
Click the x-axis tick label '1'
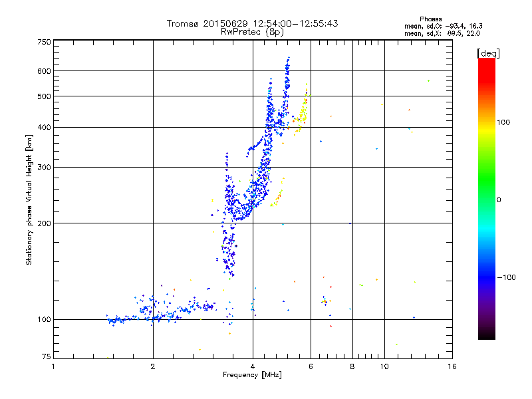coord(53,366)
